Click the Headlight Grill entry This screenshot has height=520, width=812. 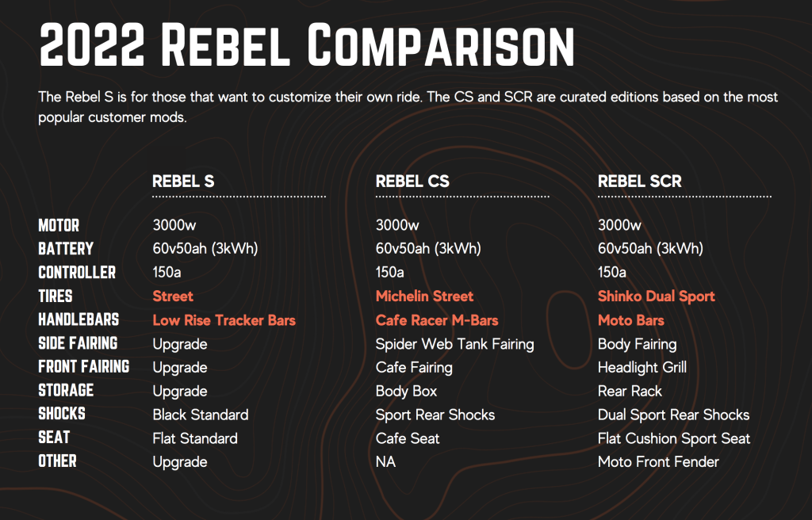point(642,368)
